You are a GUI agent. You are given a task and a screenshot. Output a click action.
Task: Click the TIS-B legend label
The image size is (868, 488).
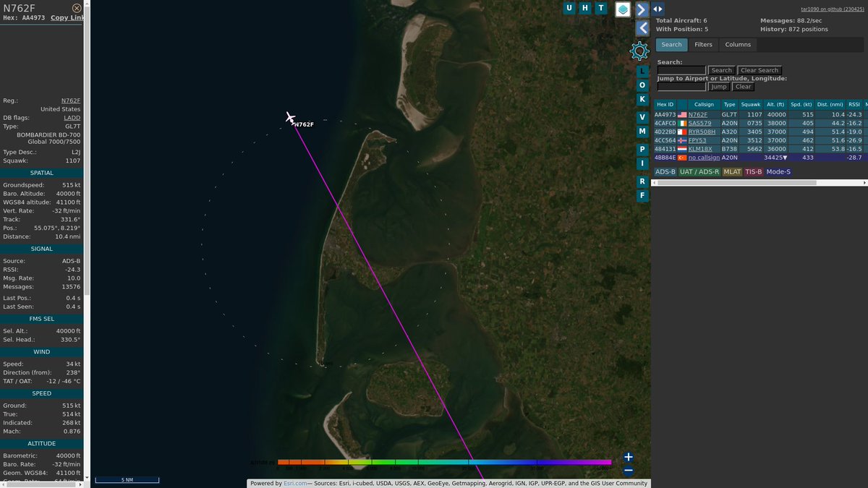coord(754,172)
